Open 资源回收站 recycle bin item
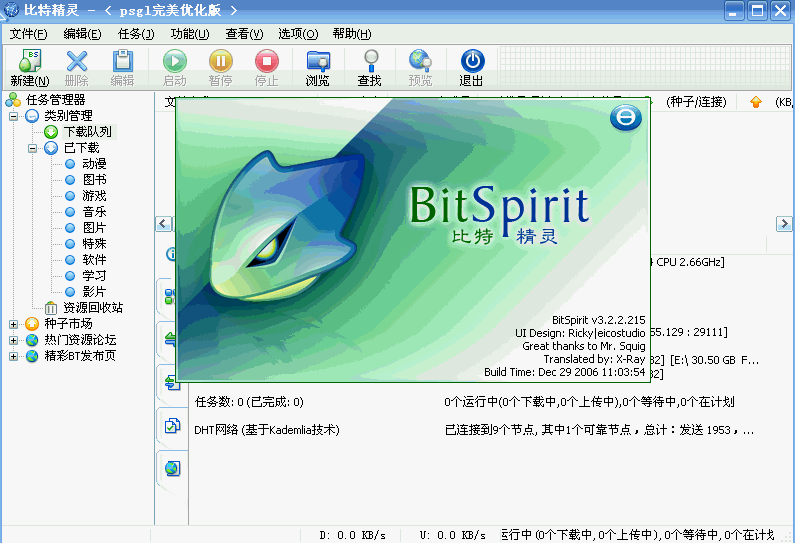 (93, 307)
